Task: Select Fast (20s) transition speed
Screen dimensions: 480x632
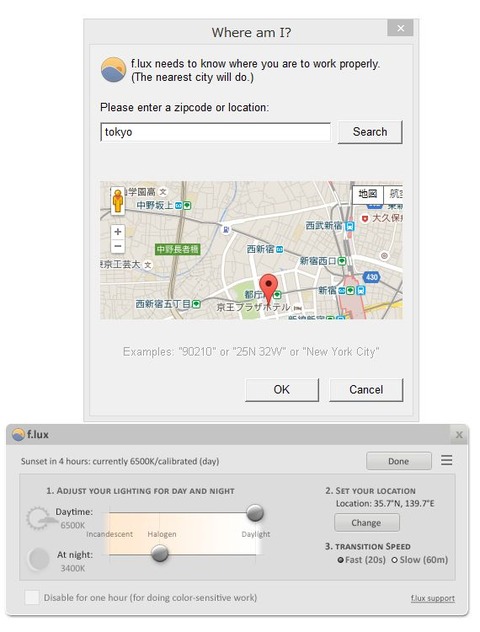Action: (362, 560)
